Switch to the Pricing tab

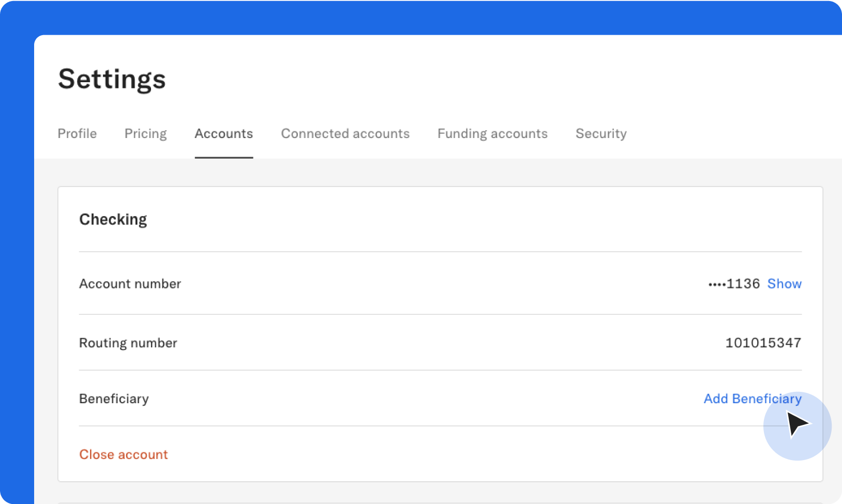tap(145, 134)
